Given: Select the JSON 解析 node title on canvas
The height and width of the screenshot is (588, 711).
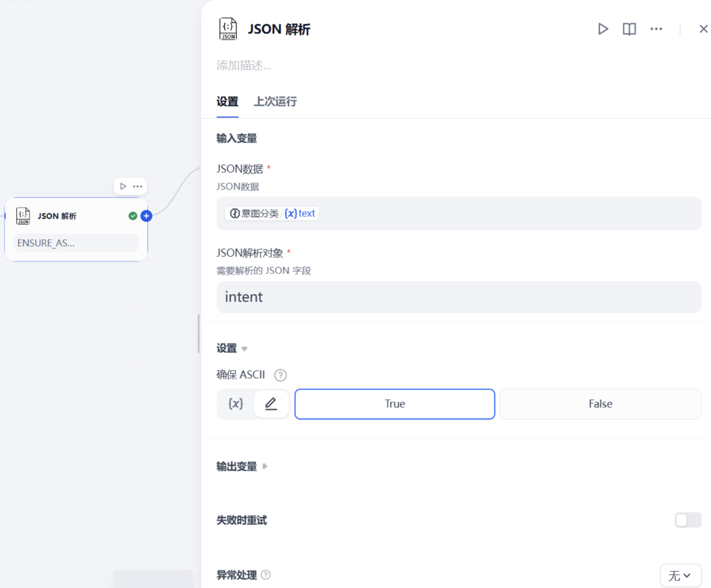Looking at the screenshot, I should tap(57, 216).
